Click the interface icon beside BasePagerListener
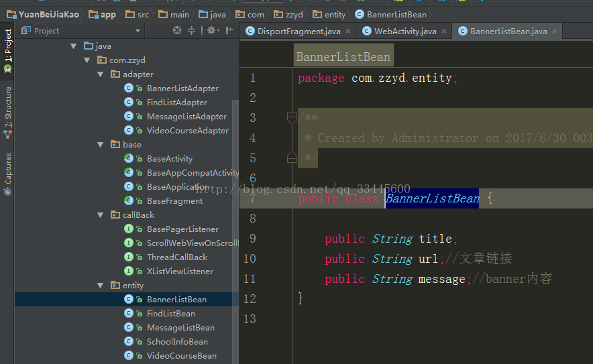Viewport: 593px width, 364px height. pyautogui.click(x=129, y=229)
